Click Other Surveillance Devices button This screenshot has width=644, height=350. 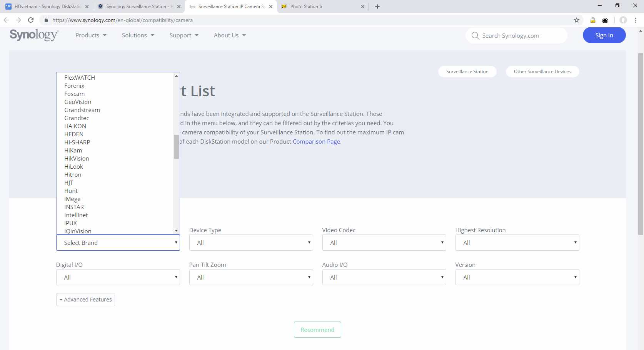(542, 72)
